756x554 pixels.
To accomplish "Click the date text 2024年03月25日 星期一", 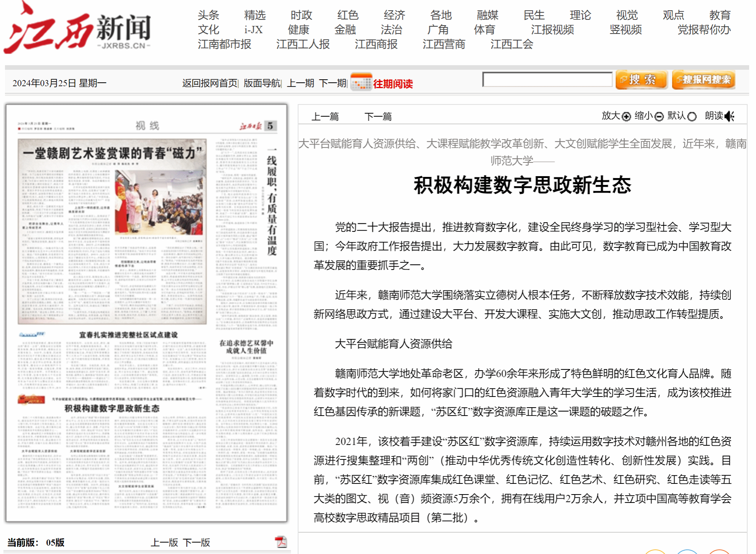I will [x=60, y=83].
